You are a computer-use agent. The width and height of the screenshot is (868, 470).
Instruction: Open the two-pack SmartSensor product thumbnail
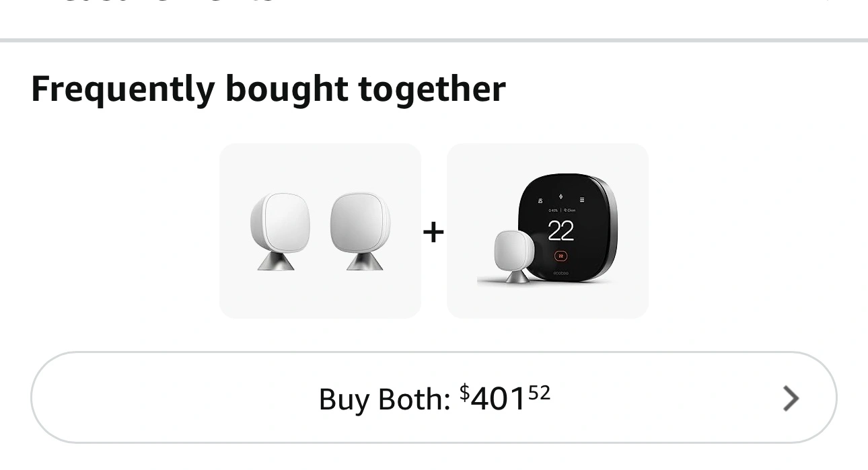point(320,231)
